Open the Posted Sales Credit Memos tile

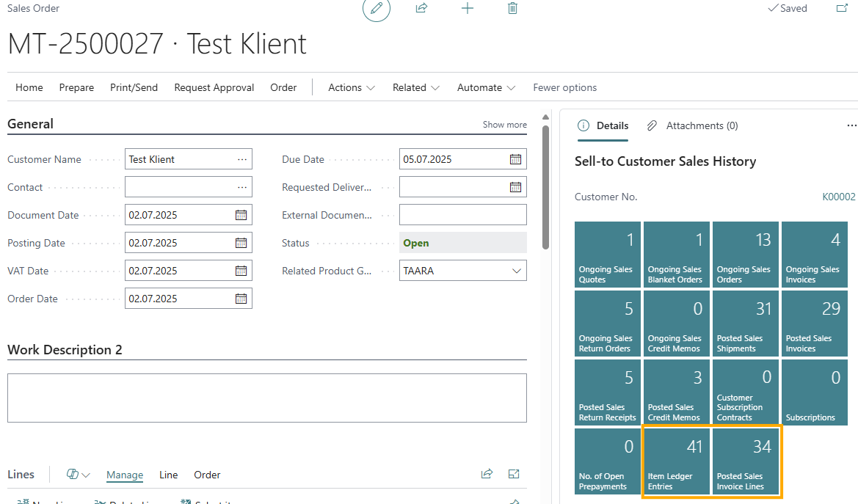pos(676,392)
